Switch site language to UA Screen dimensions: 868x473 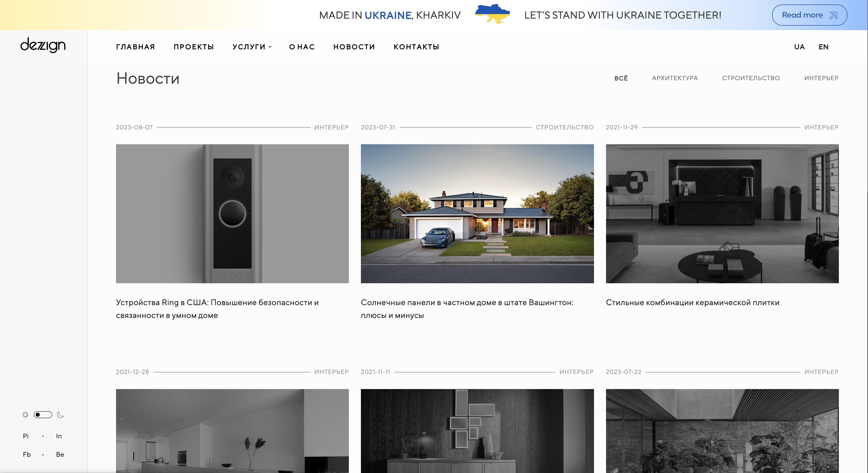[799, 47]
